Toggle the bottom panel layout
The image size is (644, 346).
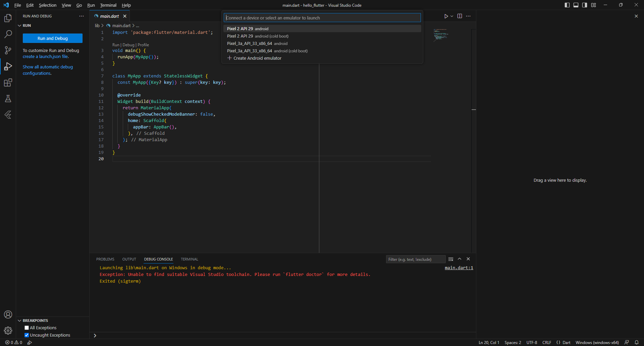click(576, 5)
